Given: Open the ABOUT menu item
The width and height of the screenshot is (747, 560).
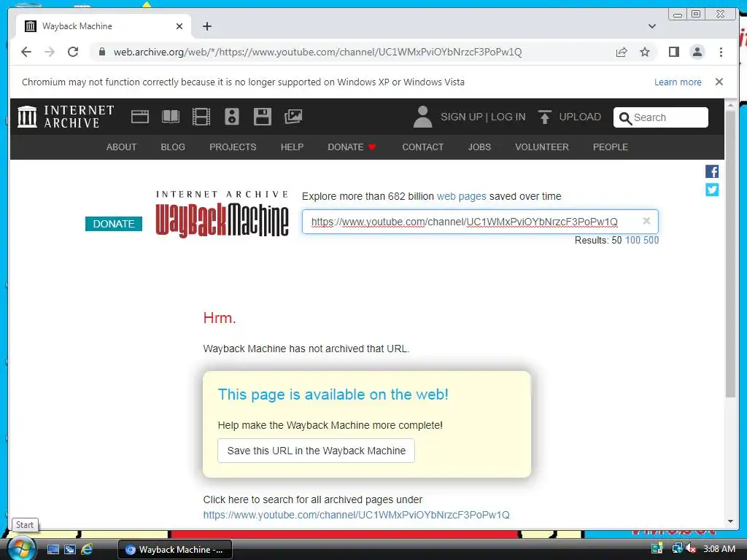Looking at the screenshot, I should [x=122, y=147].
